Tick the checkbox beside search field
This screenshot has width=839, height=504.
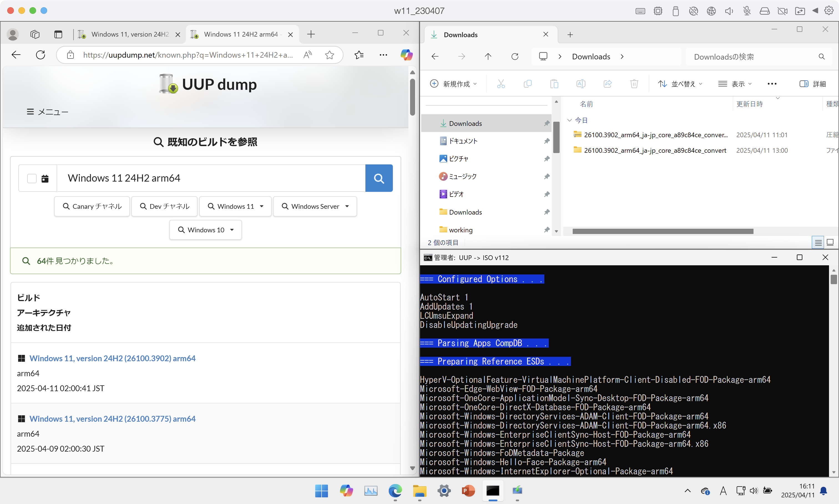point(32,178)
